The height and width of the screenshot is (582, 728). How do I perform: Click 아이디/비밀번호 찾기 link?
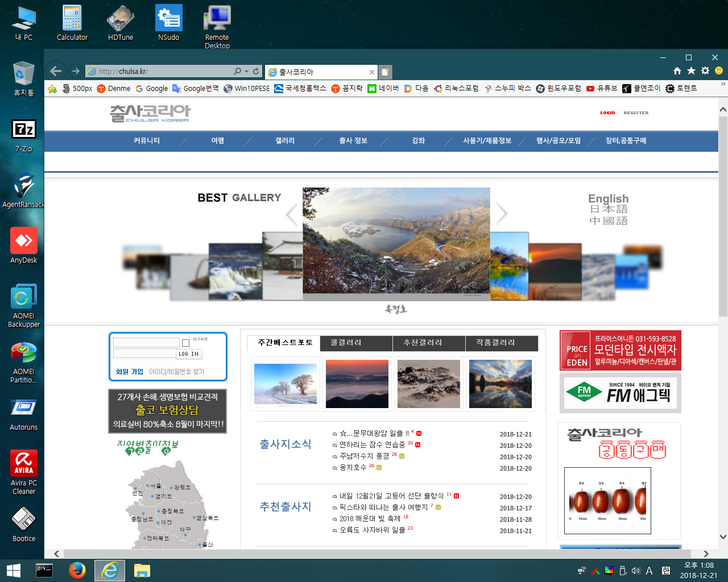coord(177,372)
